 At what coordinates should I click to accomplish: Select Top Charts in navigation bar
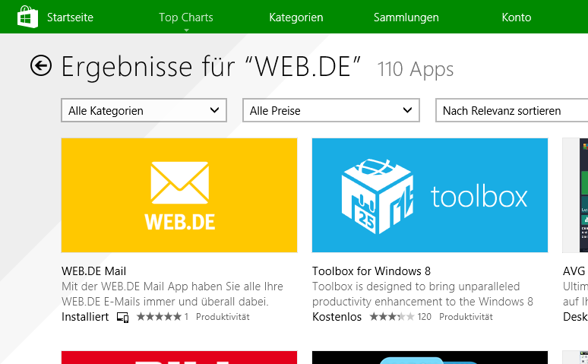tap(186, 17)
